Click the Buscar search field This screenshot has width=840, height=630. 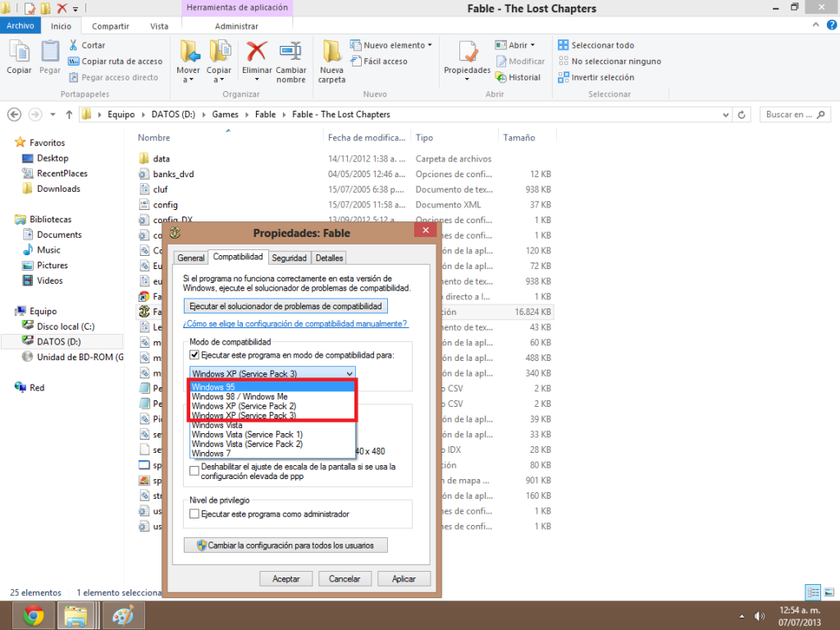[x=795, y=114]
